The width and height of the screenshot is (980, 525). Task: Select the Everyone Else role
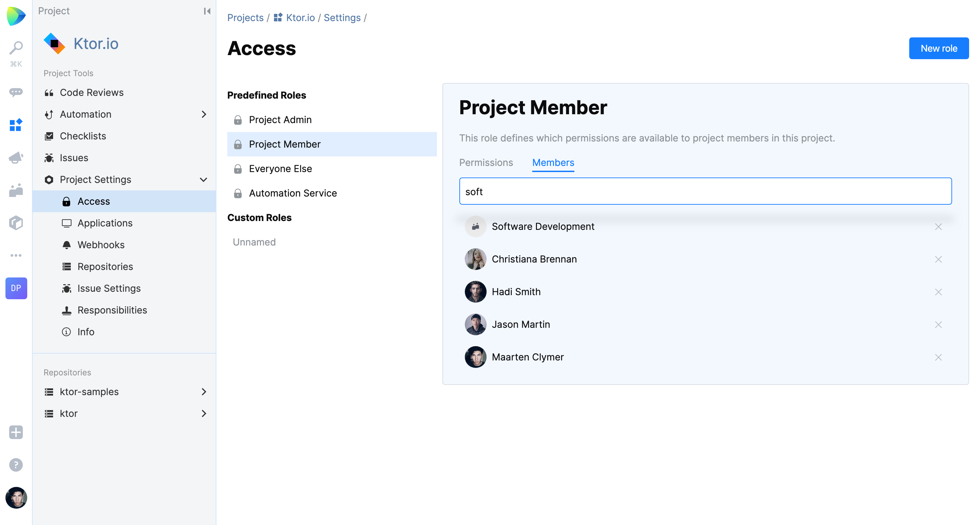click(x=332, y=168)
